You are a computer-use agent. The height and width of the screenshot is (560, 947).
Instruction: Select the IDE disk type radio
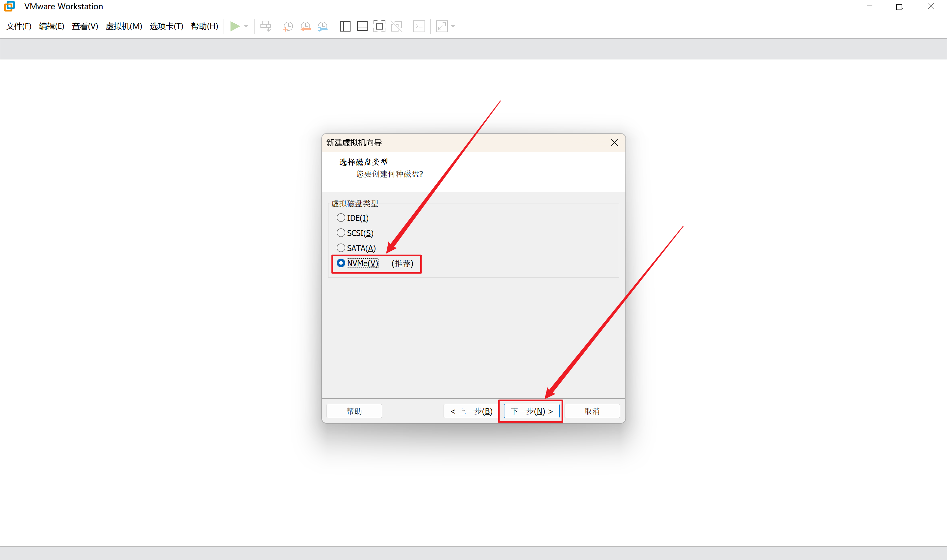tap(341, 218)
